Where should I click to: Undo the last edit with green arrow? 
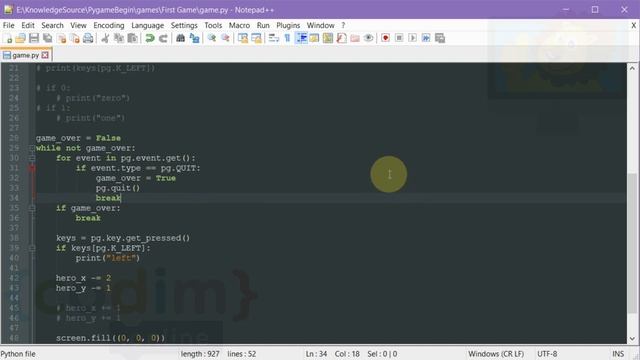pyautogui.click(x=150, y=38)
